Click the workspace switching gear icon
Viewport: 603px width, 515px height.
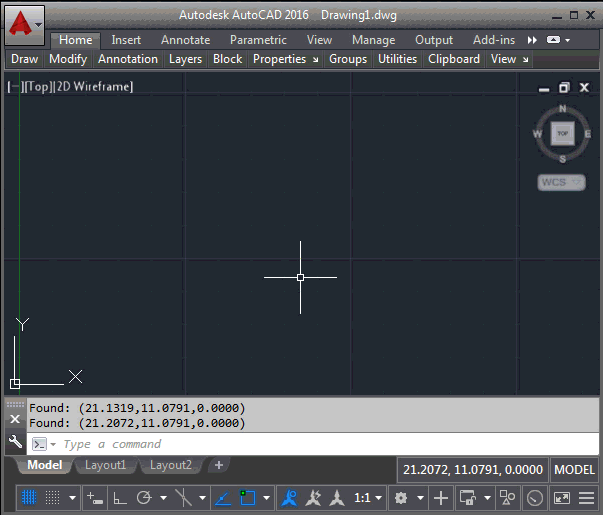coord(401,498)
